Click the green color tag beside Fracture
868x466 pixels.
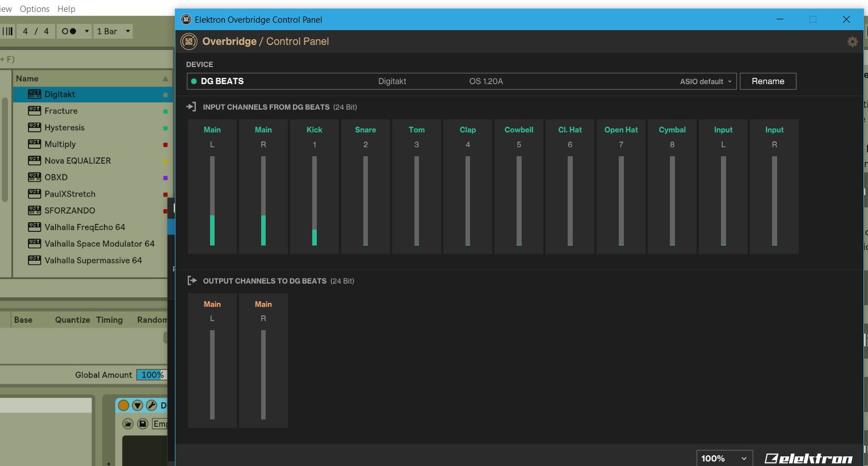click(165, 111)
